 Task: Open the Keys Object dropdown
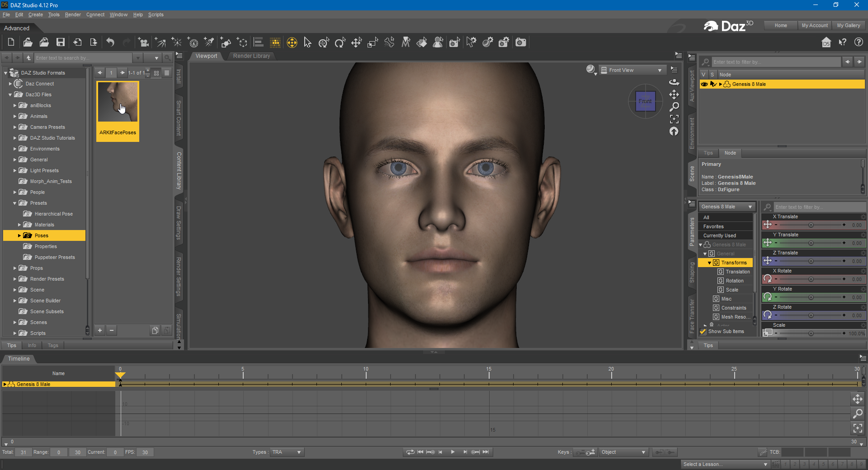pyautogui.click(x=624, y=452)
